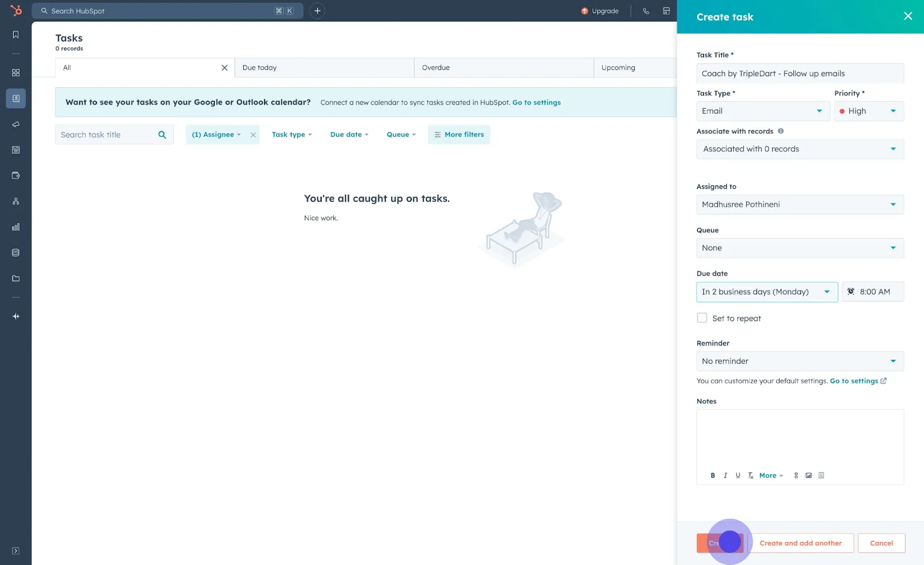Open the calling phone icon

(646, 11)
